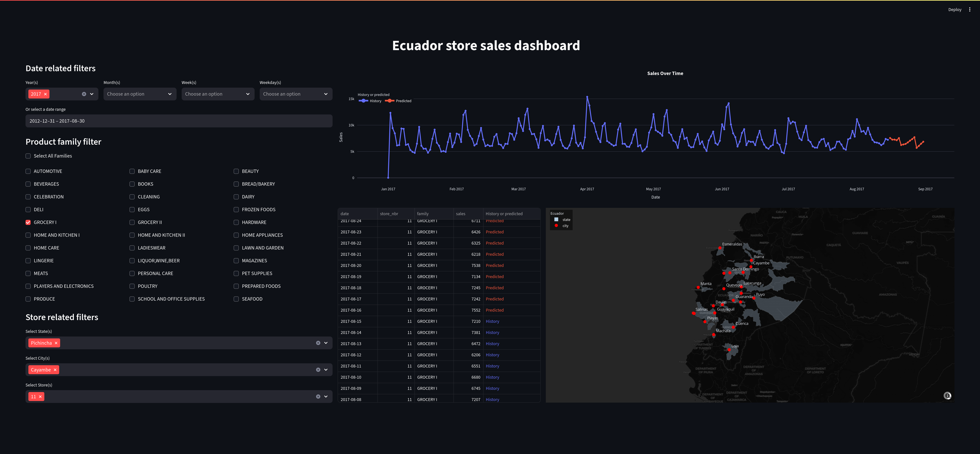Tick the PRODUCE checkbox
This screenshot has height=454, width=980.
click(x=28, y=299)
